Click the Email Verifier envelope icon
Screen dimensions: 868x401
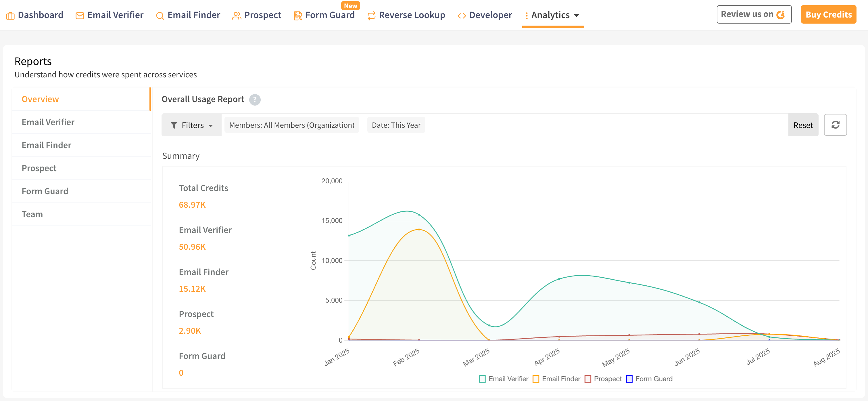[x=80, y=16]
